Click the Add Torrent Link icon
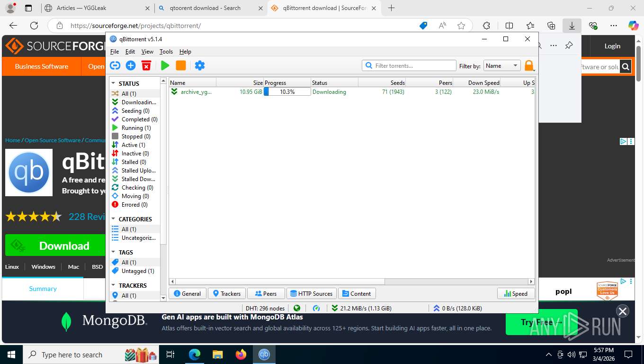644x364 pixels. point(115,65)
